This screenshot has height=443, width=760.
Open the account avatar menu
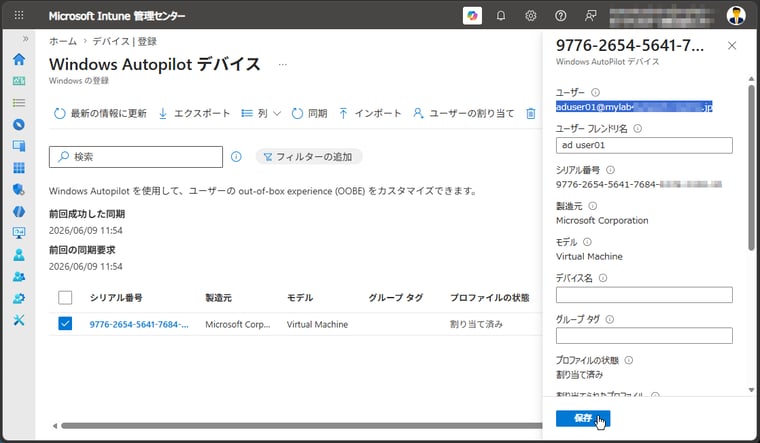pos(736,16)
